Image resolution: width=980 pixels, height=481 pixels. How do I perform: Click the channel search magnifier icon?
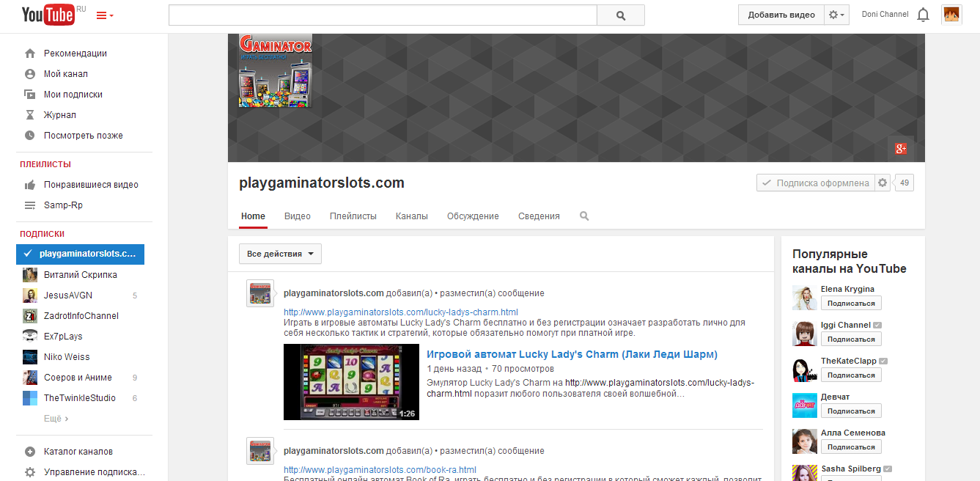[x=584, y=216]
